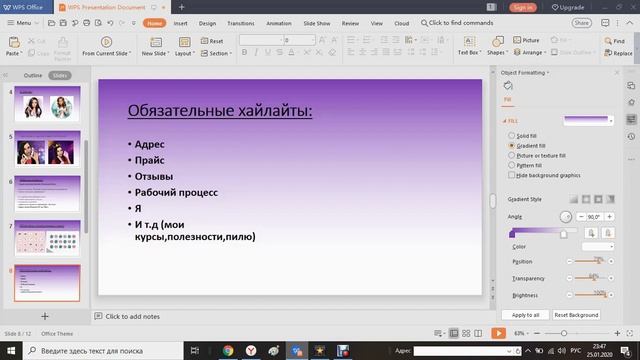Screen dimensions: 640x360
Task: Open the Paste tool
Action: pos(13,47)
